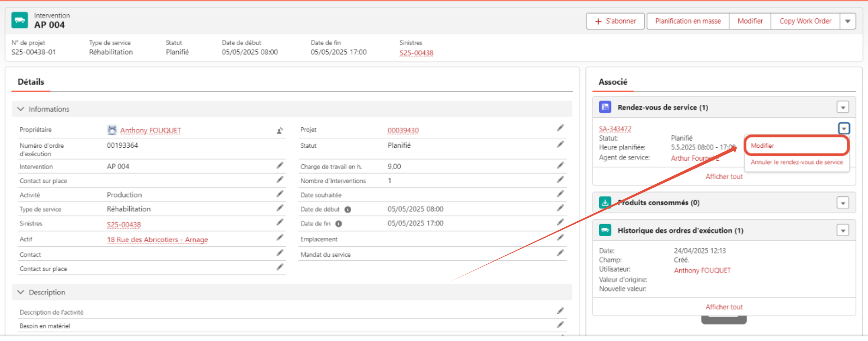Viewport: 868px width, 341px height.
Task: Collapse the Informations section
Action: tap(21, 109)
